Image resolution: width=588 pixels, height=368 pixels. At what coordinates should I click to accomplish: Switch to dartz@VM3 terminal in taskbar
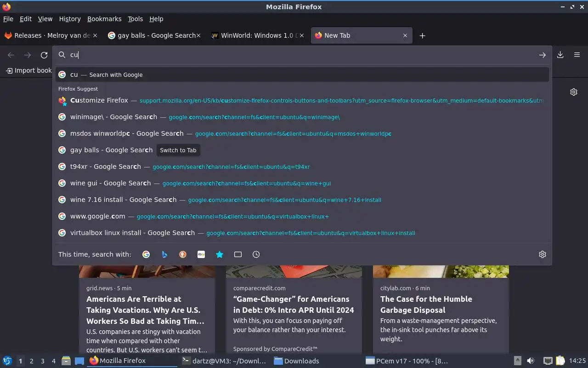(224, 361)
